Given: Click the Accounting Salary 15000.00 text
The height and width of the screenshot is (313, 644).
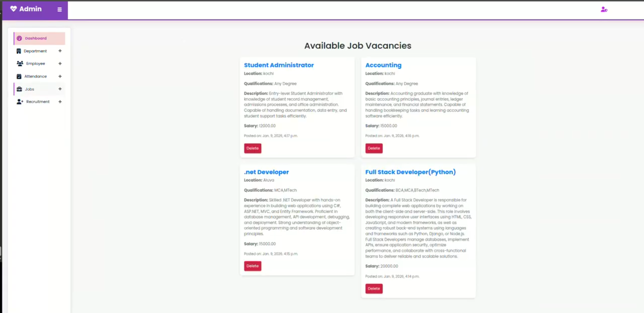Looking at the screenshot, I should [x=381, y=126].
